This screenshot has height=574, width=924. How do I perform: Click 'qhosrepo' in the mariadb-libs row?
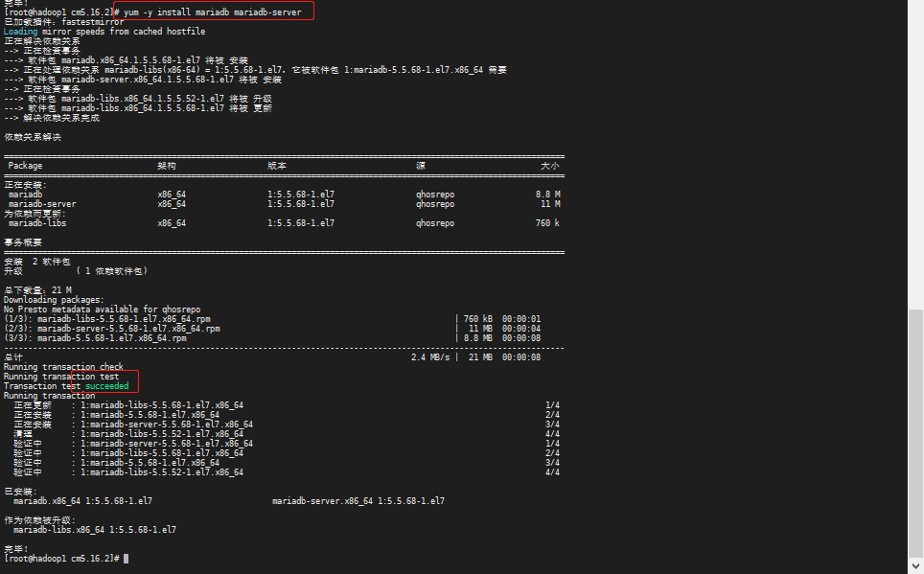(x=435, y=222)
